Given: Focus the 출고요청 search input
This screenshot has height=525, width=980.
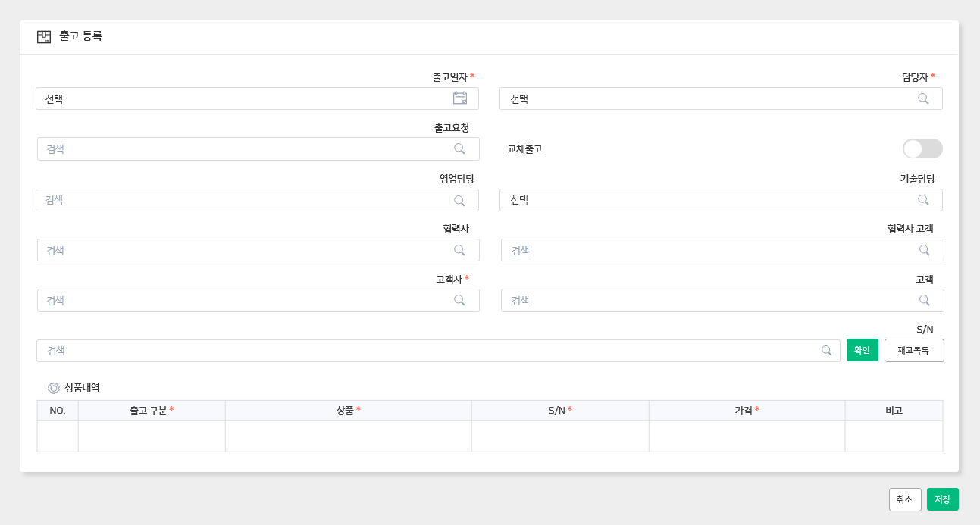Looking at the screenshot, I should click(x=258, y=148).
